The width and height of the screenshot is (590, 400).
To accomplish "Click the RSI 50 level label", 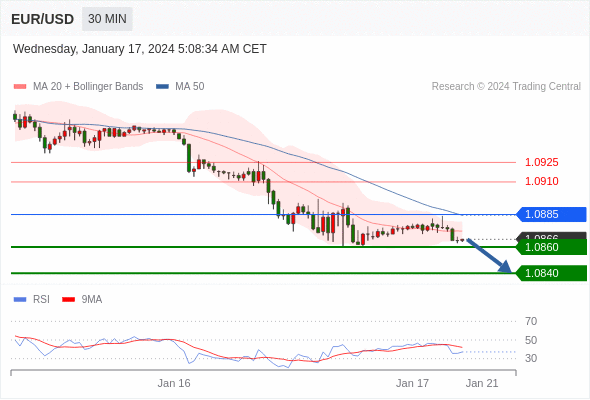I will pos(531,340).
